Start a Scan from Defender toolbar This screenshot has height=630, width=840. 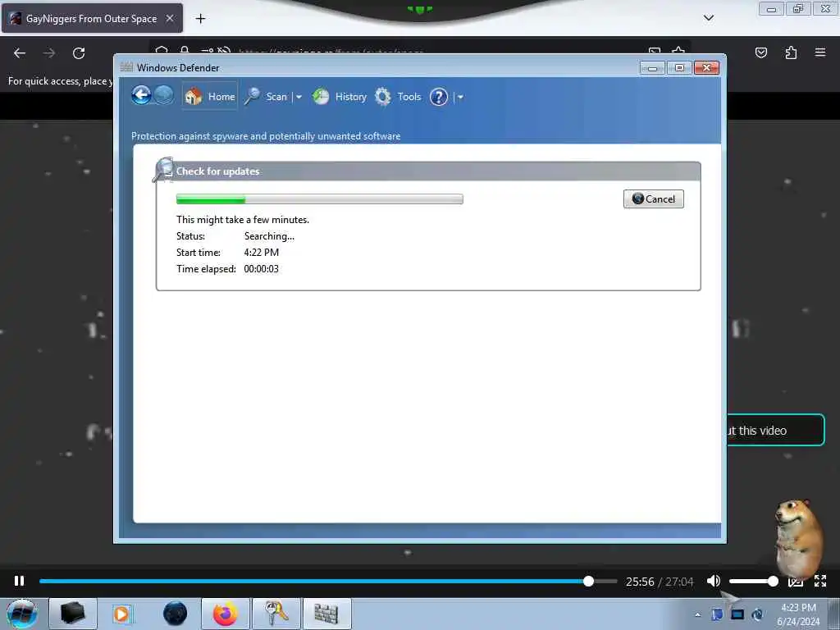[x=267, y=97]
